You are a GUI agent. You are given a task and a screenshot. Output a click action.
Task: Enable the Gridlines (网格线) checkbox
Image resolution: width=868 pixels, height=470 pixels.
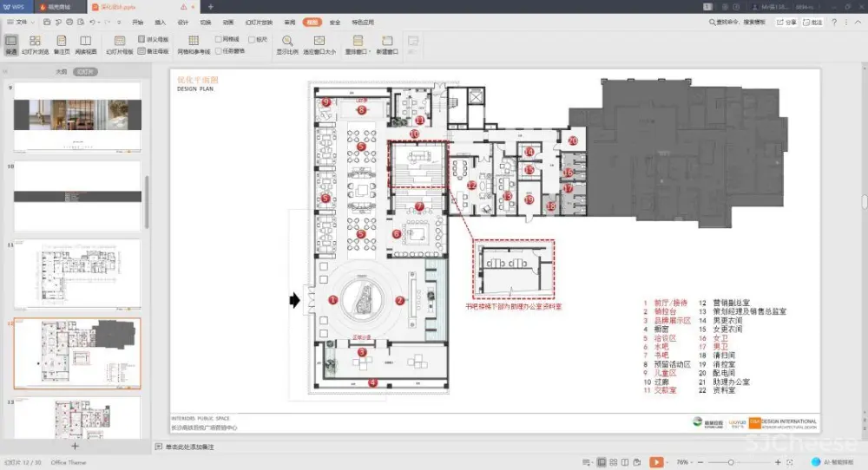coord(219,39)
